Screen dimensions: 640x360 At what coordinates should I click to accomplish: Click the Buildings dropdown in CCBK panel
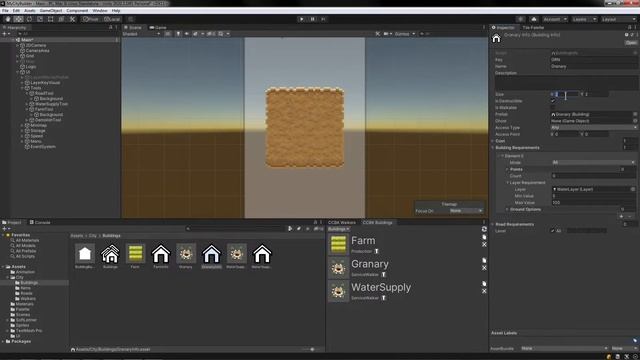point(338,229)
